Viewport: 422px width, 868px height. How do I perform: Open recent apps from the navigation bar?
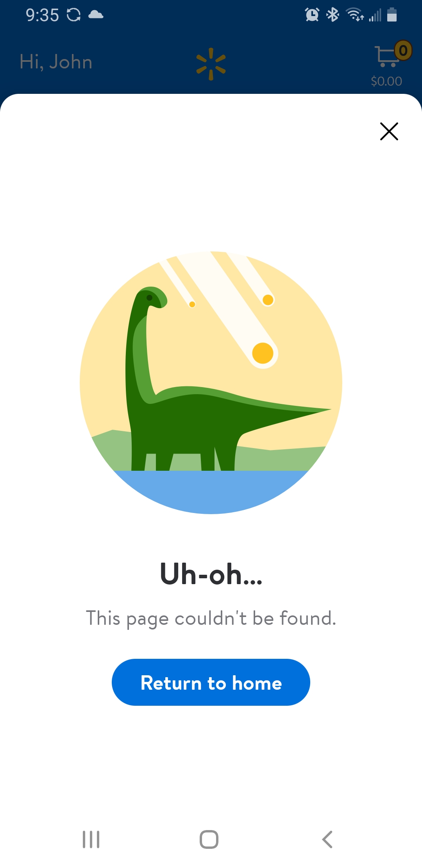tap(91, 839)
